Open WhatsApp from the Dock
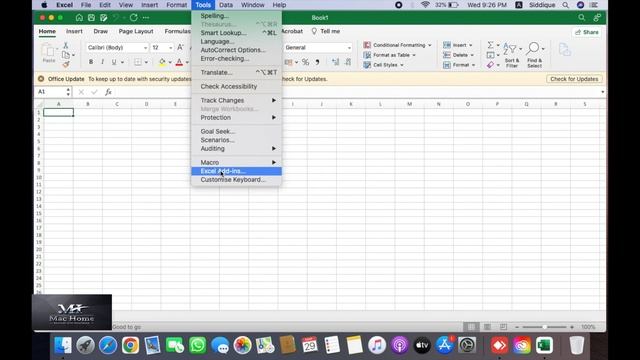The width and height of the screenshot is (640, 360). (198, 346)
